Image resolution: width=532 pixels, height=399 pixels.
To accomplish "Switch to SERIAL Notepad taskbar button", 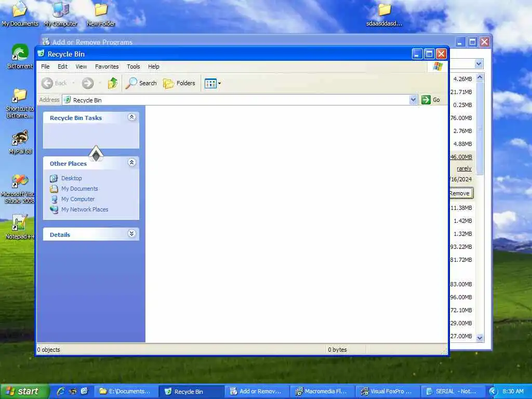I will click(x=453, y=391).
